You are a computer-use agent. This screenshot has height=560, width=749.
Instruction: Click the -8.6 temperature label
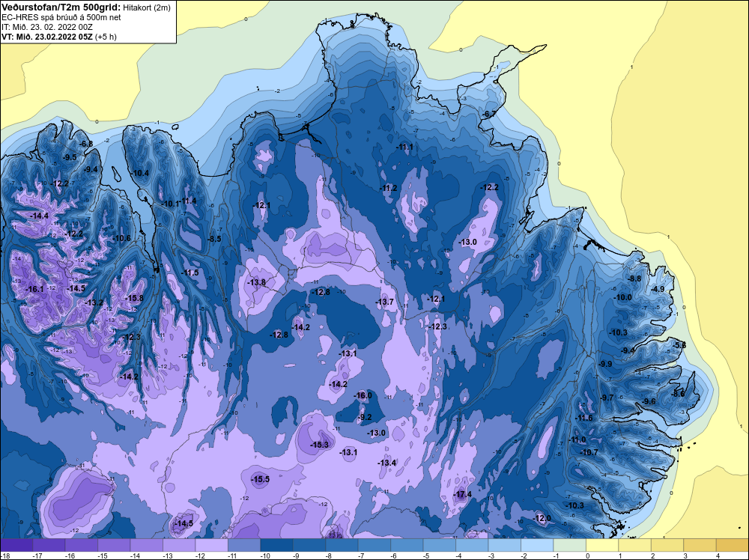[678, 394]
